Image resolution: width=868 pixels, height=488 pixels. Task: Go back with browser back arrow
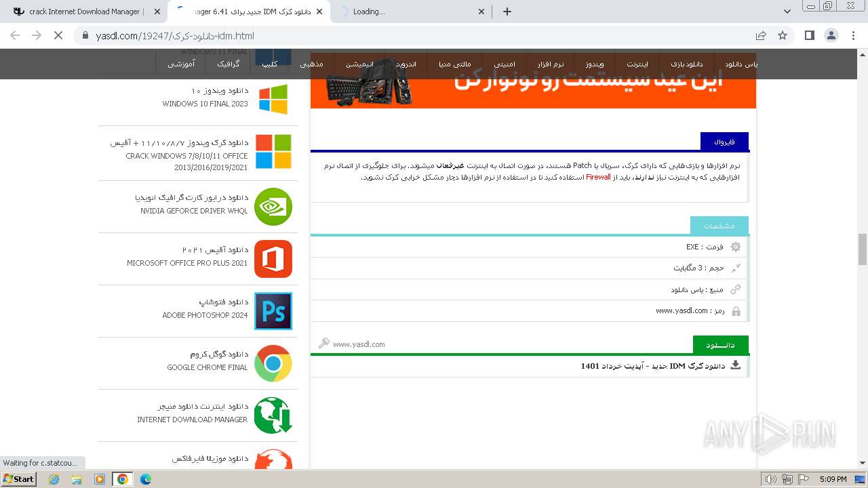pyautogui.click(x=15, y=35)
